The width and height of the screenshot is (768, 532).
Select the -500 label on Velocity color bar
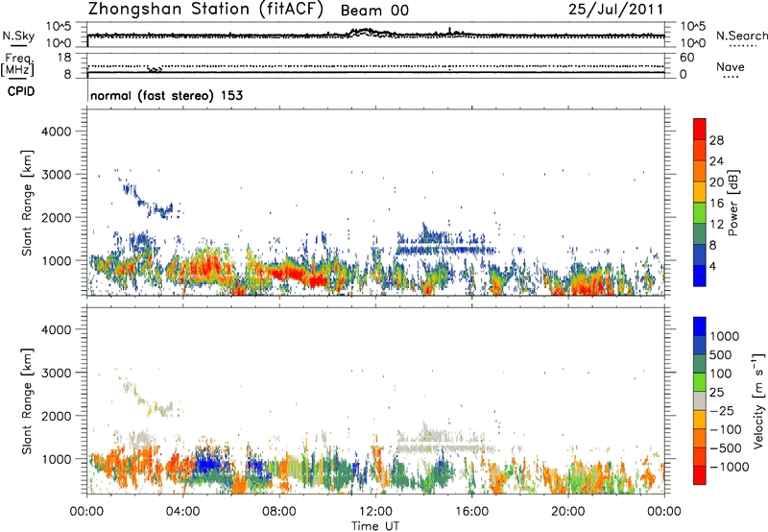pyautogui.click(x=726, y=448)
